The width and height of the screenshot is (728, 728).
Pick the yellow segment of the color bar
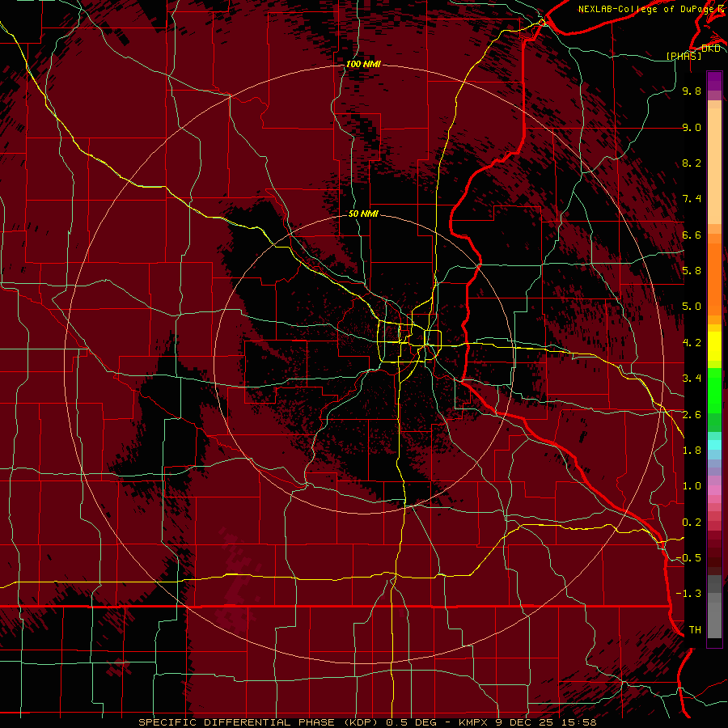tap(714, 346)
